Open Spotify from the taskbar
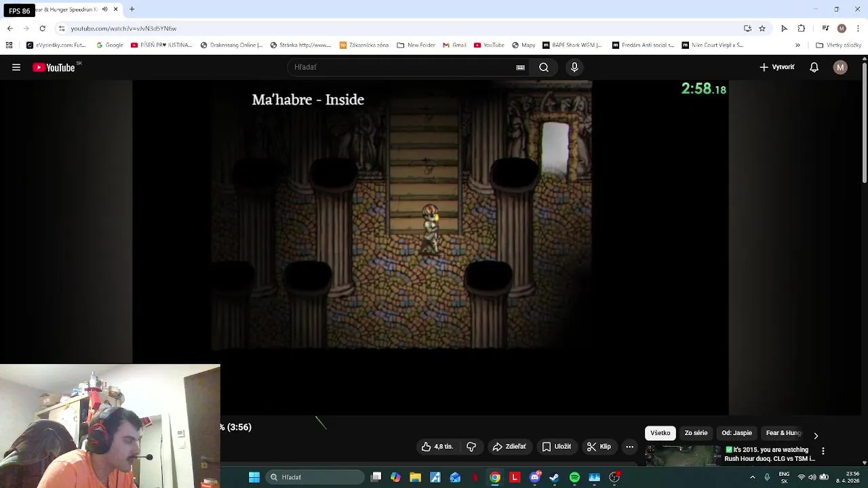 point(574,477)
